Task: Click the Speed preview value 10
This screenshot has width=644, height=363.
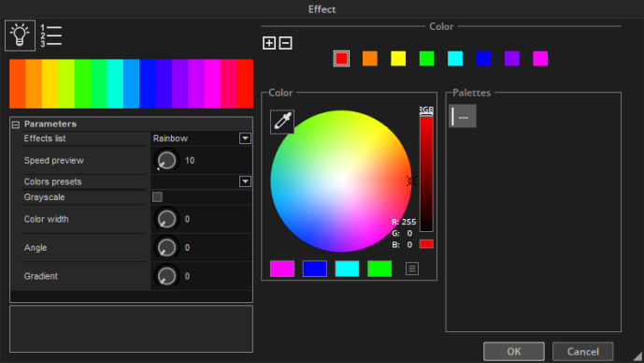Action: pyautogui.click(x=190, y=161)
